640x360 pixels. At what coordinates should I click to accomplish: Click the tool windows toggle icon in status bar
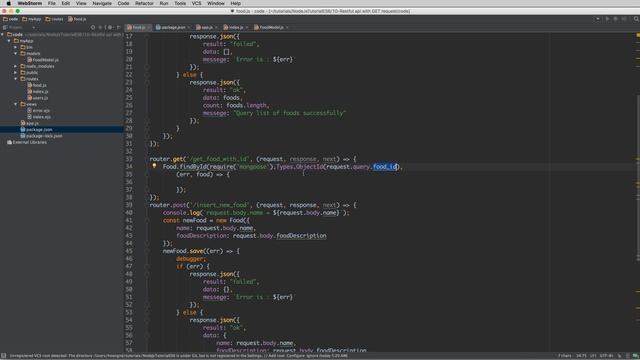[3, 356]
